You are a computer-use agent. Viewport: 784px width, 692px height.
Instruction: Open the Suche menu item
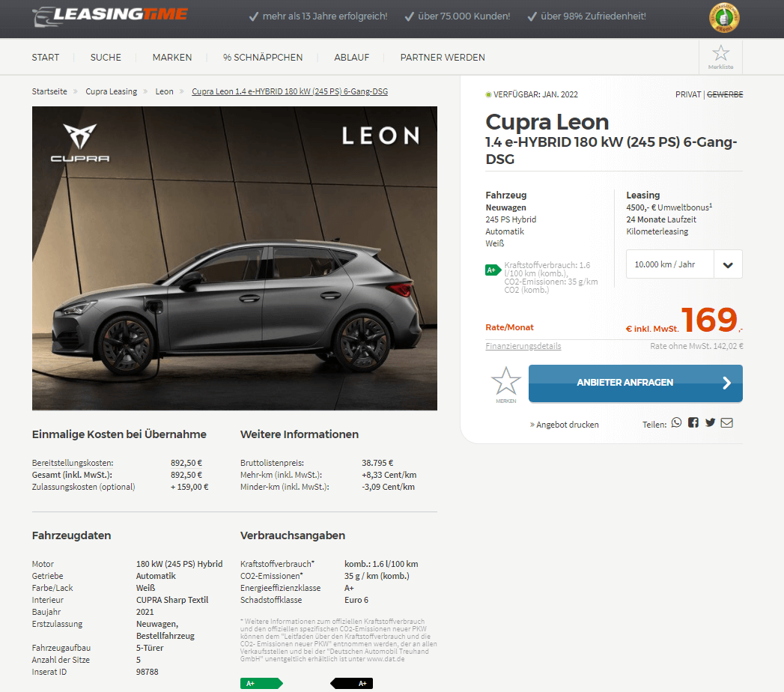click(x=106, y=58)
